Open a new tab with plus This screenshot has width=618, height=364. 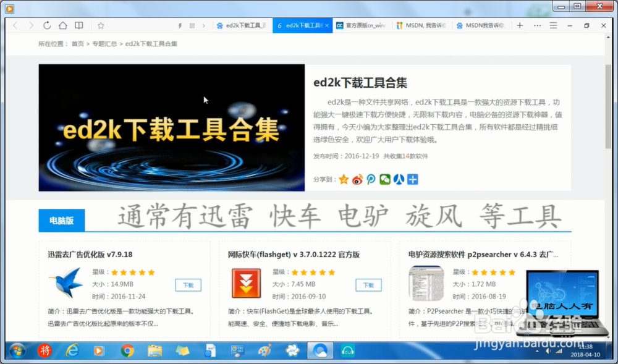[520, 25]
